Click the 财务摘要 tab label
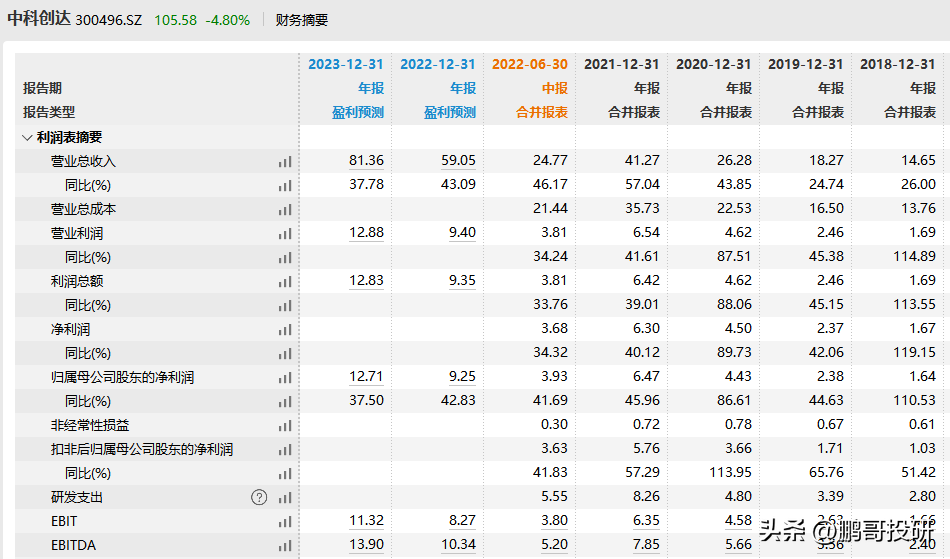The height and width of the screenshot is (559, 950). click(302, 20)
